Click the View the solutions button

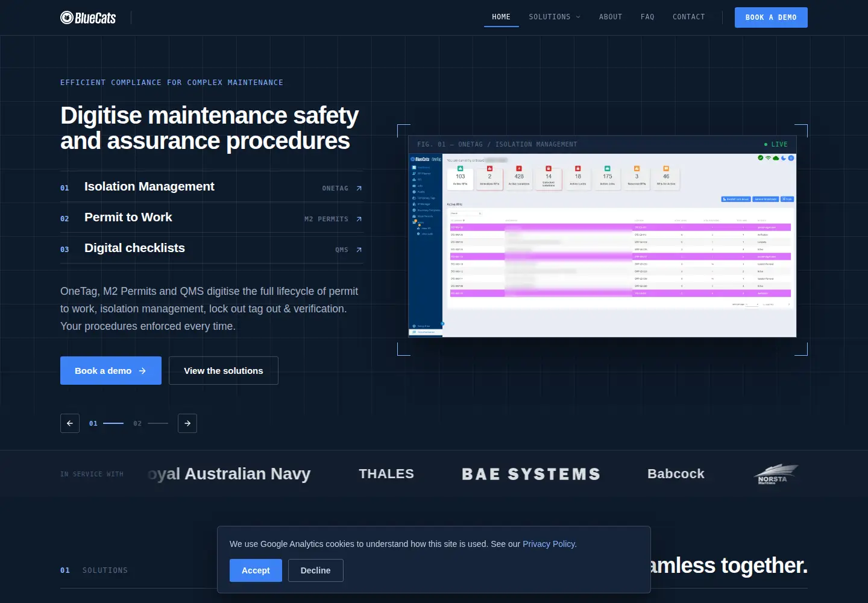pos(224,370)
